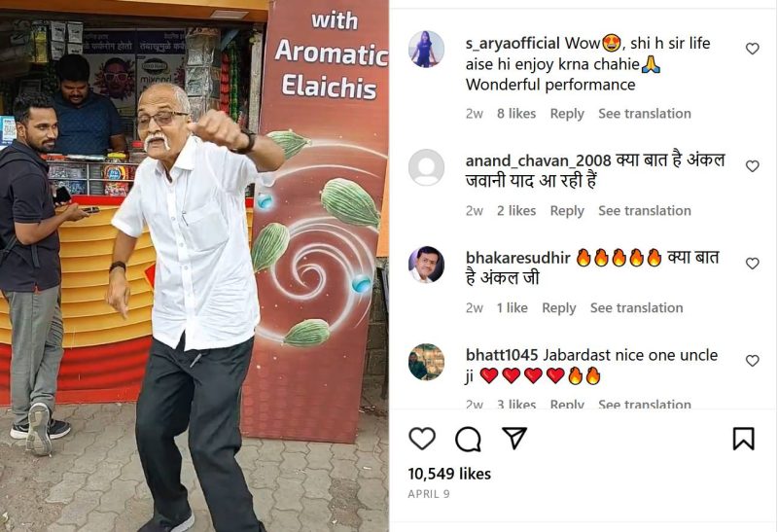778x532 pixels.
Task: Open the s_aryaofficial username link
Action: coord(513,43)
